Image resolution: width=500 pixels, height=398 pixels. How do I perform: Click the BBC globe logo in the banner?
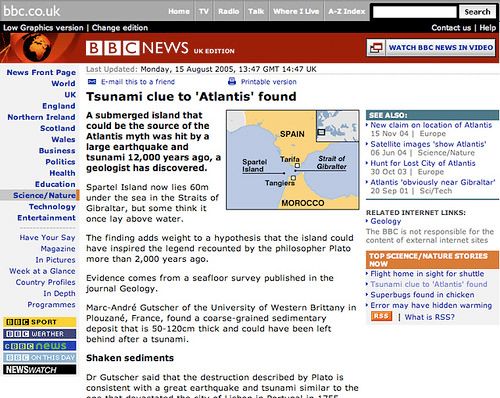tap(37, 48)
